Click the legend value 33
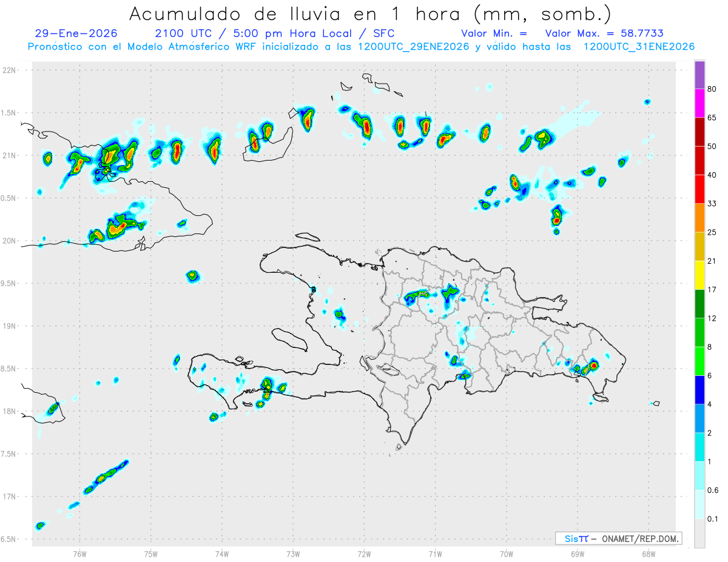Screen dimensions: 728x562 pyautogui.click(x=712, y=204)
